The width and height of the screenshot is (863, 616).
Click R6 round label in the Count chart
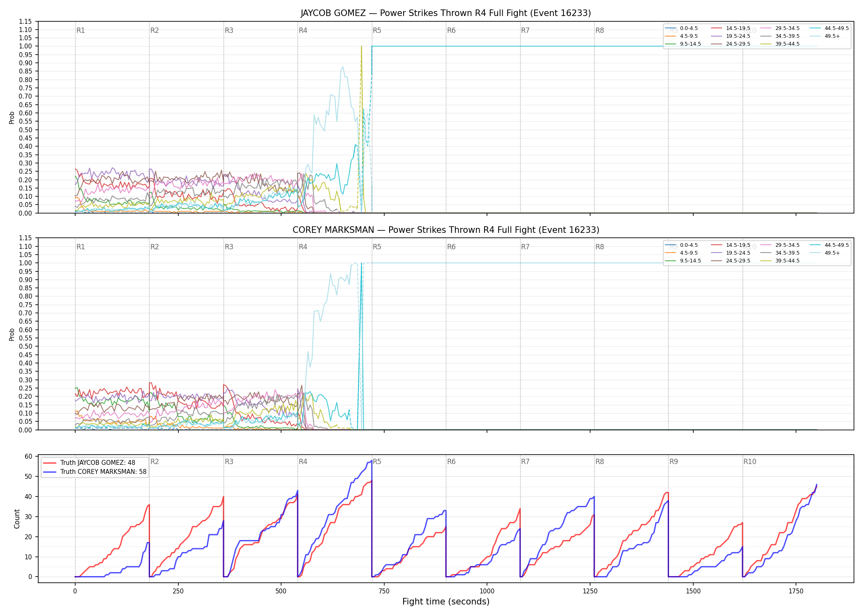click(451, 462)
